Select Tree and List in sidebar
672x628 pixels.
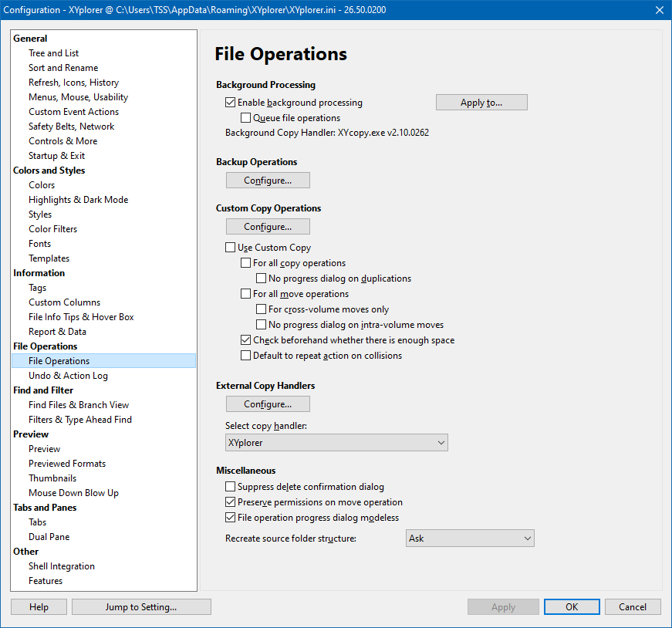coord(53,53)
